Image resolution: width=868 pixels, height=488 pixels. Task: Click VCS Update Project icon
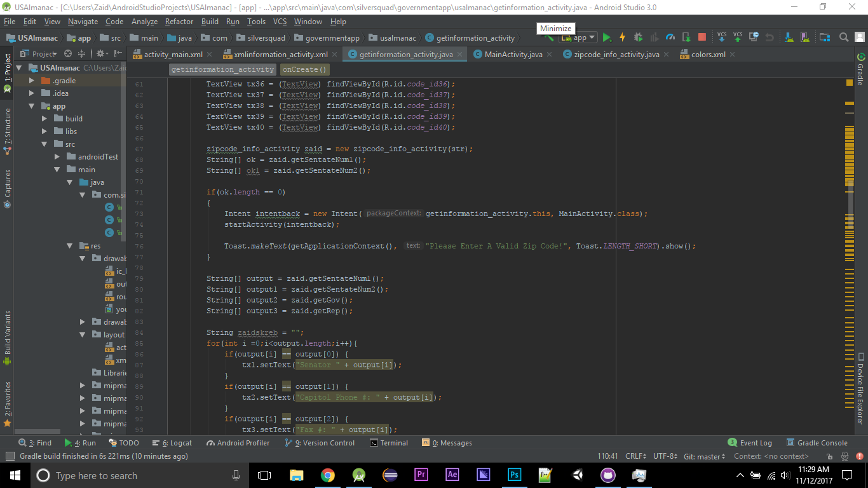(722, 37)
